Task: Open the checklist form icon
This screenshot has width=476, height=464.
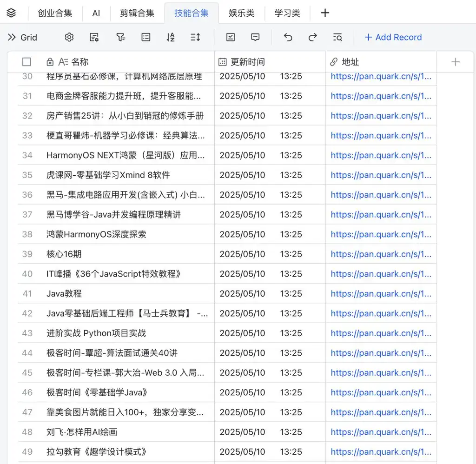Action: [x=231, y=37]
